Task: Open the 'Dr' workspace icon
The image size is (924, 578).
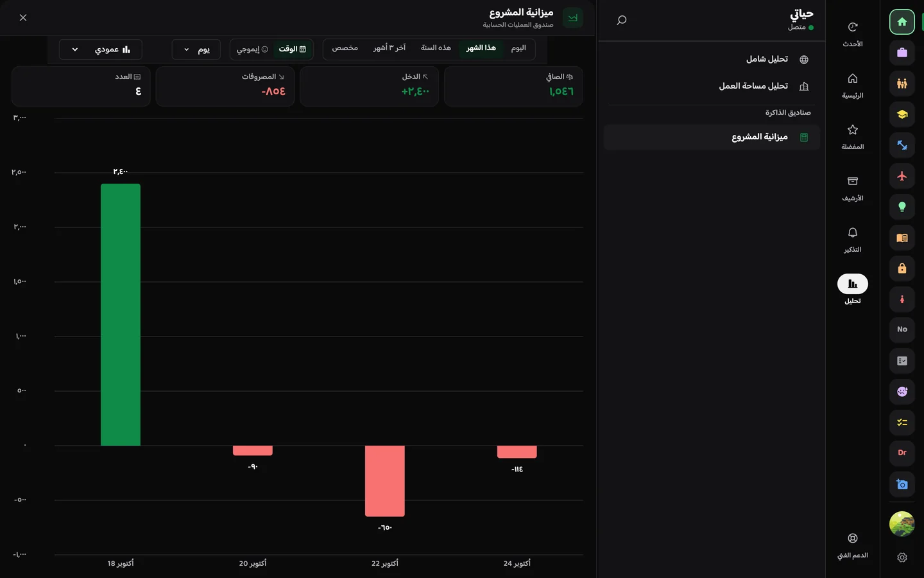Action: [902, 453]
